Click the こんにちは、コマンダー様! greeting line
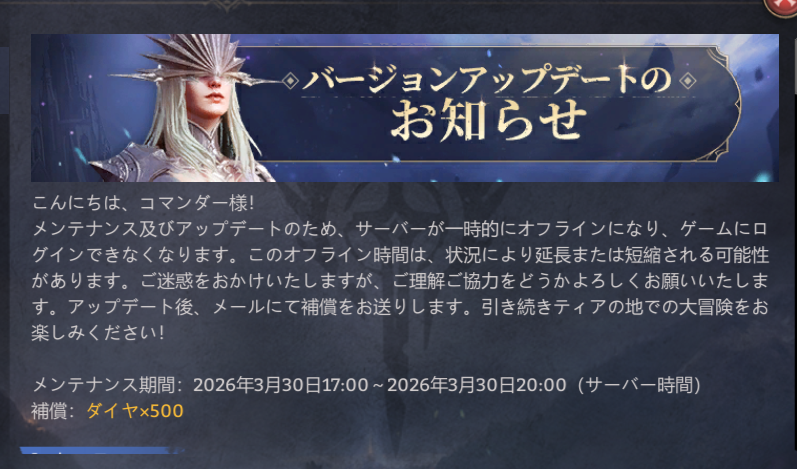 click(143, 203)
